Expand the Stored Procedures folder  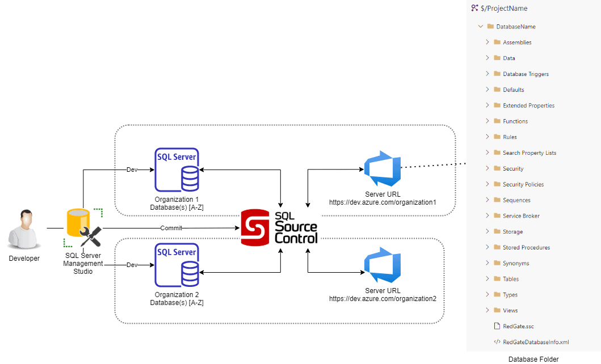487,247
